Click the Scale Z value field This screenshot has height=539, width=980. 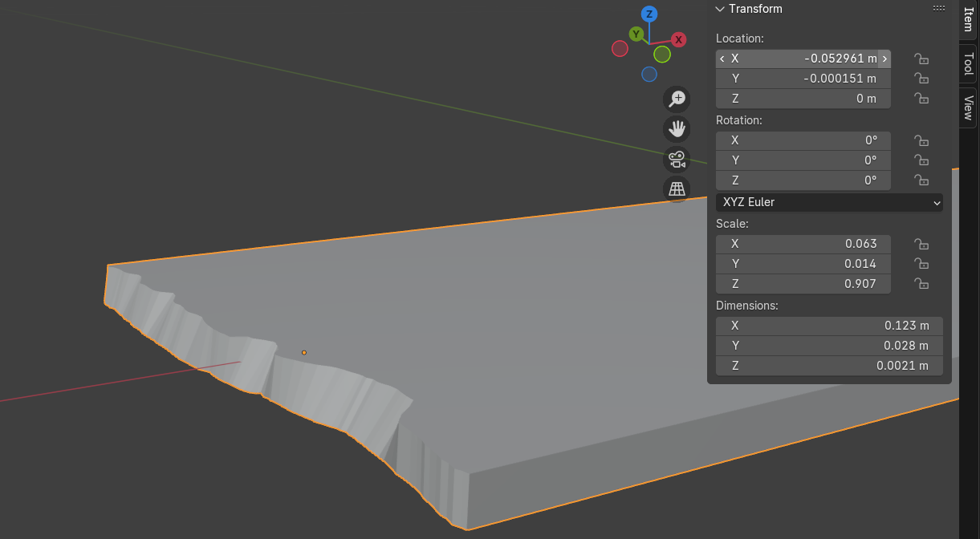(803, 284)
